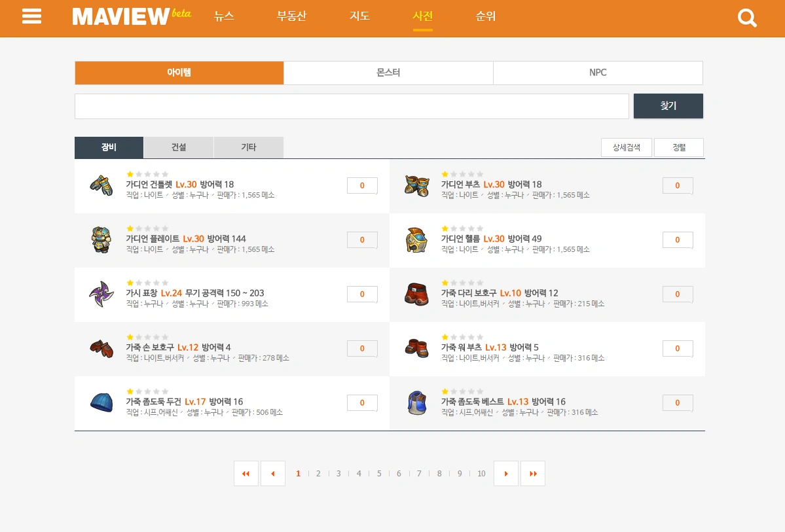
Task: Click the 찾기 search button
Action: [x=668, y=106]
